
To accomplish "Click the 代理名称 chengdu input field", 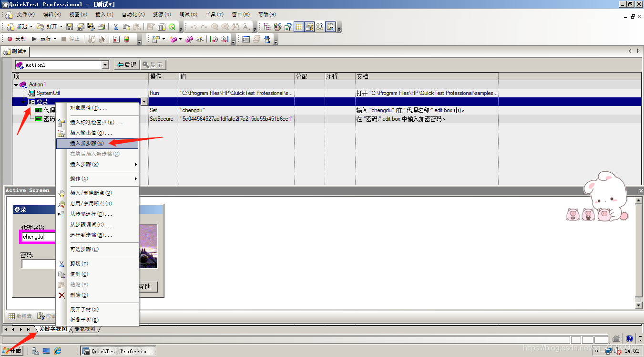I will (x=39, y=237).
